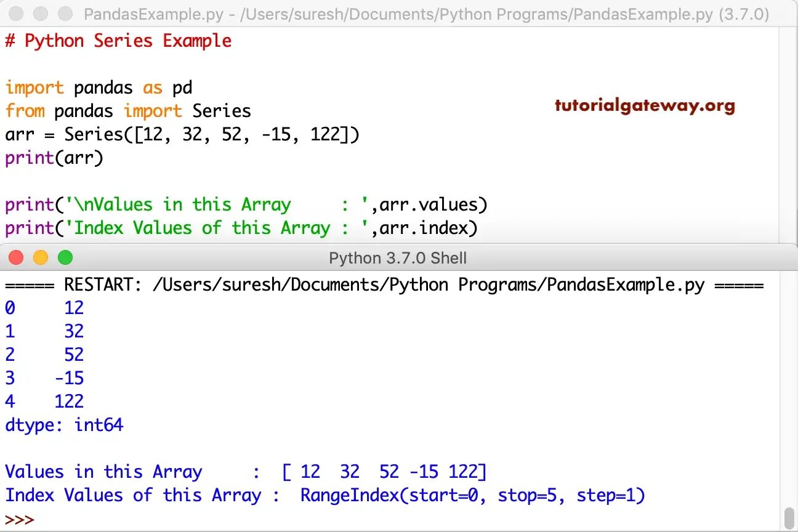Click the 'from pandas import Series' line

[x=128, y=111]
